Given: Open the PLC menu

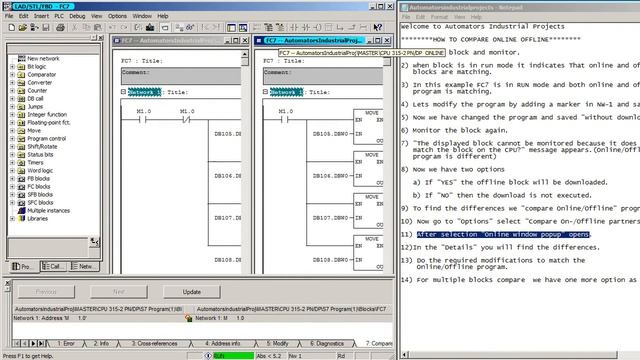Looking at the screenshot, I should click(59, 16).
